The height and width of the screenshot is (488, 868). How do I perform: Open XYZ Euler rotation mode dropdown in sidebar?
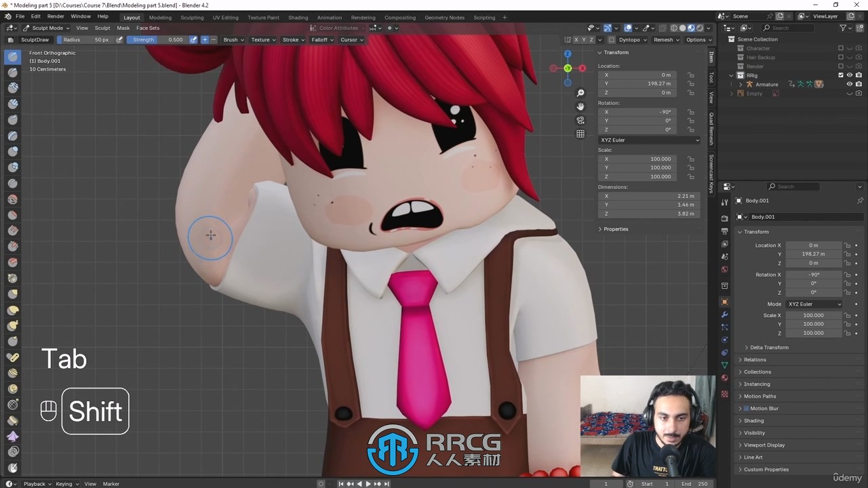650,140
